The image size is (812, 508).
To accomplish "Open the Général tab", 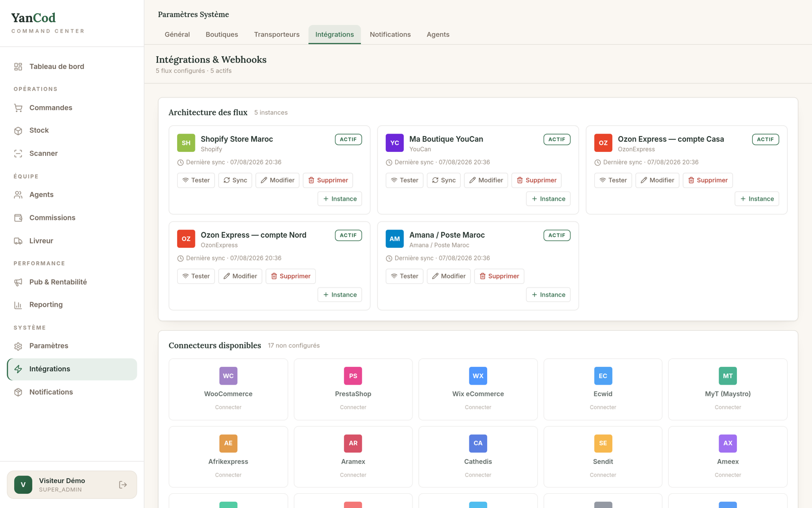I will [x=177, y=35].
